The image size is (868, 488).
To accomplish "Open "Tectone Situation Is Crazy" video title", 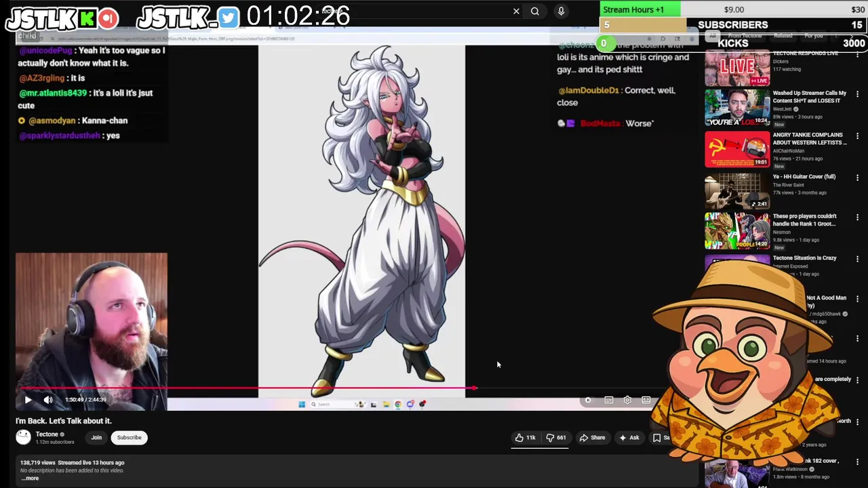I will click(805, 258).
